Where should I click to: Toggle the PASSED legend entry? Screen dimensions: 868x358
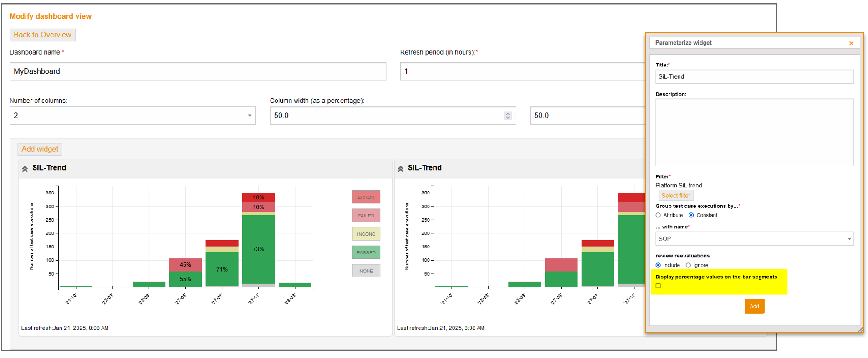(366, 252)
